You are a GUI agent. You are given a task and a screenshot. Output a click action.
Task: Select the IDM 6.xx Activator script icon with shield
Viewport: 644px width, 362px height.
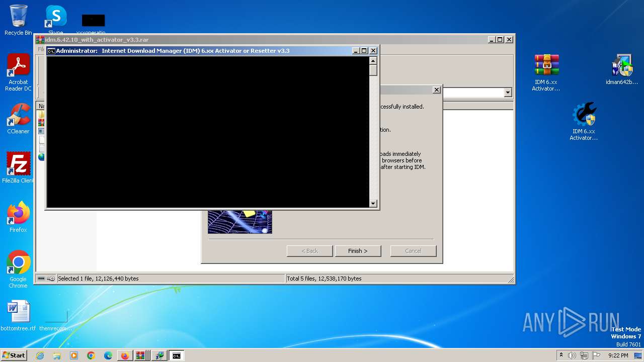(x=584, y=122)
